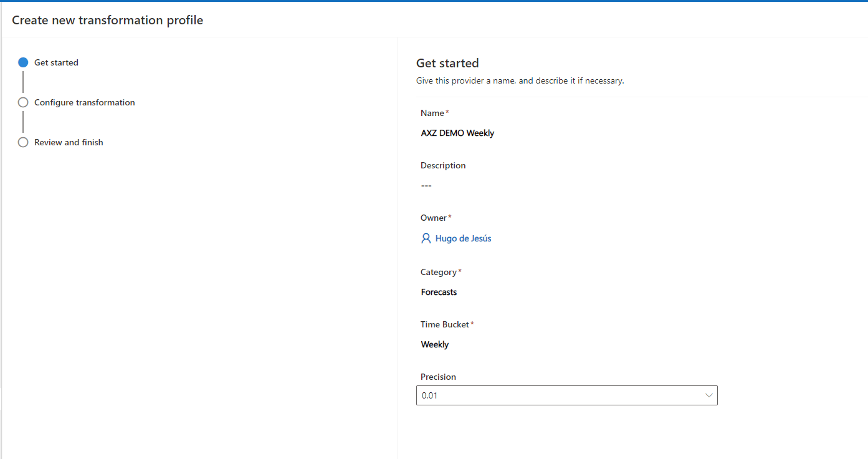Go to the Configure transformation step label
This screenshot has height=459, width=868.
tap(84, 102)
